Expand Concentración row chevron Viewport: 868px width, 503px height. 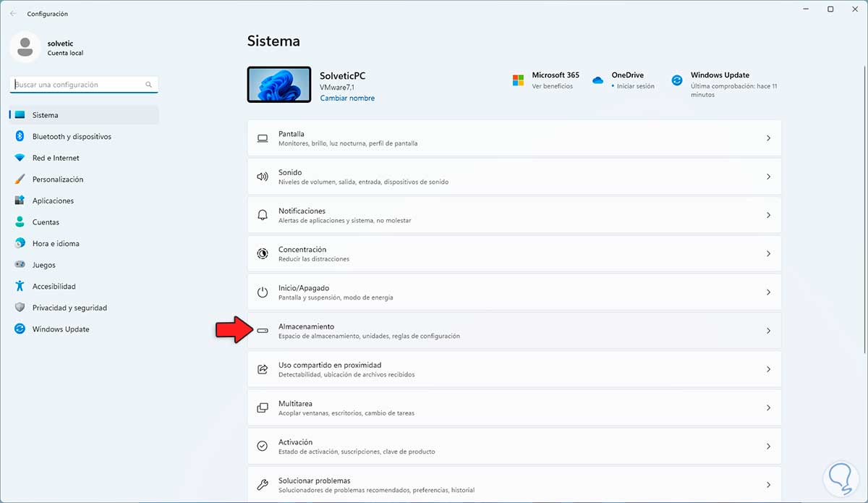768,253
